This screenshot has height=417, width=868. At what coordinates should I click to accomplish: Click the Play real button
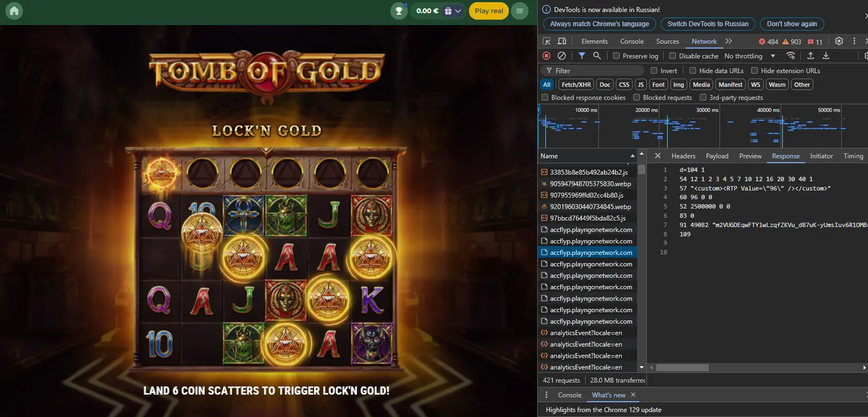tap(489, 10)
